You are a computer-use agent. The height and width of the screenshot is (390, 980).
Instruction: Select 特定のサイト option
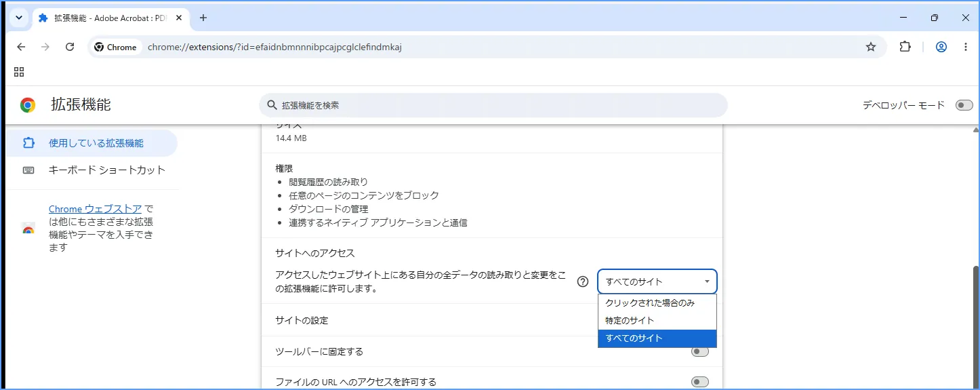click(657, 321)
